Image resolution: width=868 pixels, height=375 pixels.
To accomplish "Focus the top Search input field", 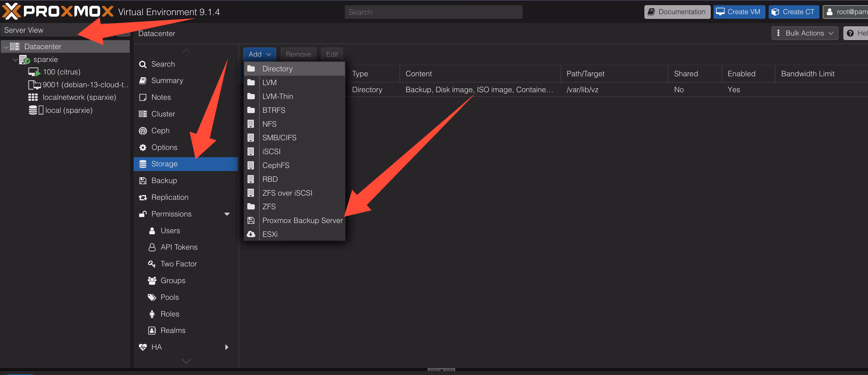I will [x=433, y=12].
